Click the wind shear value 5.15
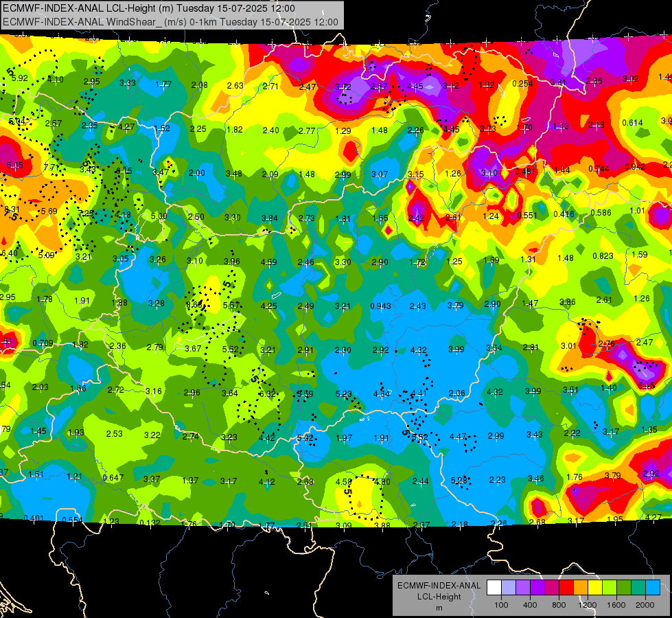The width and height of the screenshot is (672, 618). click(647, 385)
